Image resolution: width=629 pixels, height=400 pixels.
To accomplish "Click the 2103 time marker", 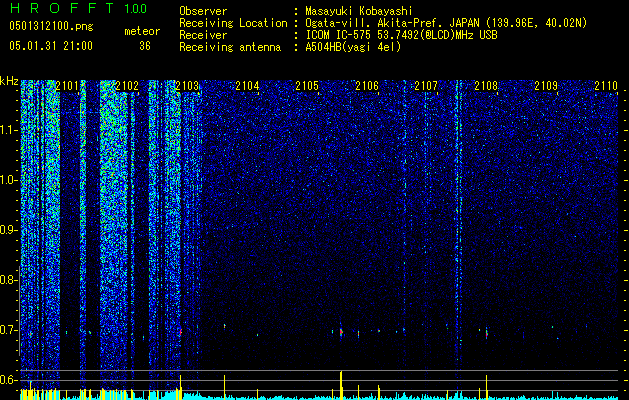I will 187,86.
